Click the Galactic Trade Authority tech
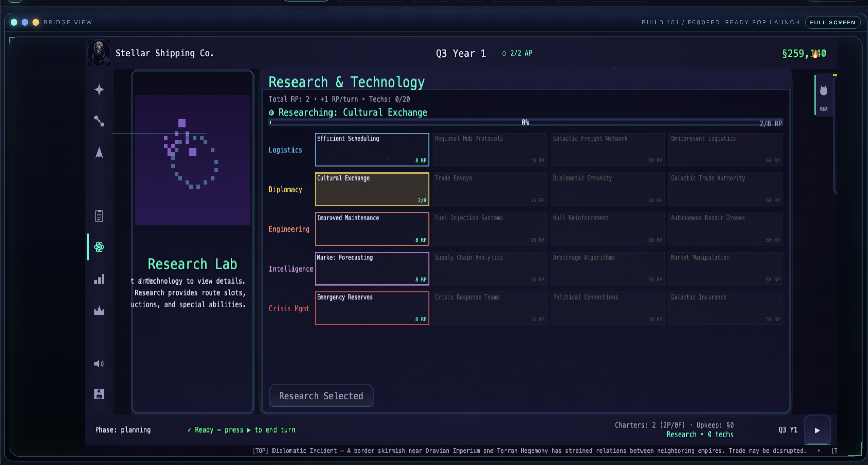Screen dimensions: 868x465 [725, 189]
